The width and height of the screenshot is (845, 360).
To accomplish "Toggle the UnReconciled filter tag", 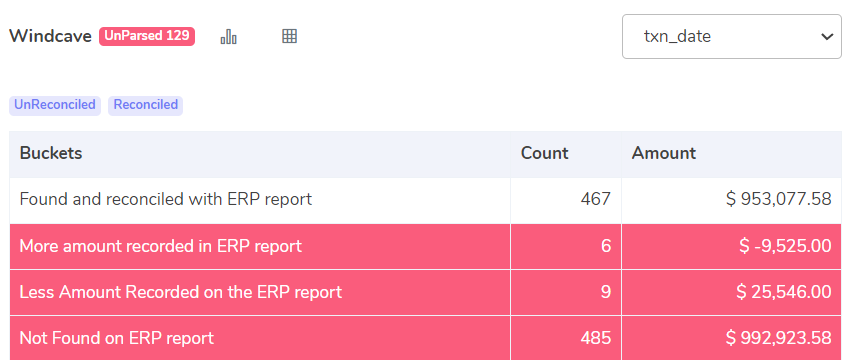I will [55, 105].
